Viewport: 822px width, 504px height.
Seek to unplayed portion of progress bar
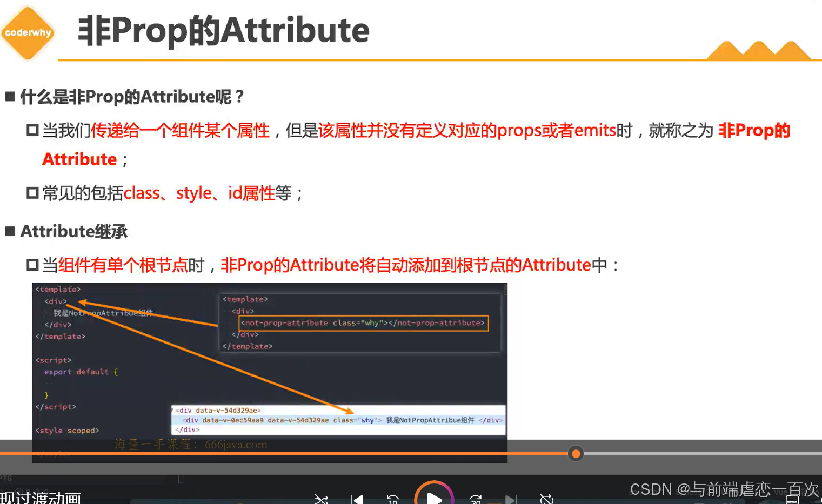(703, 453)
